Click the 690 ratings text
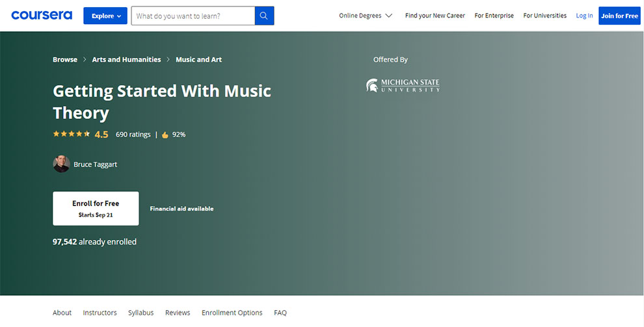The image size is (644, 327). point(133,134)
